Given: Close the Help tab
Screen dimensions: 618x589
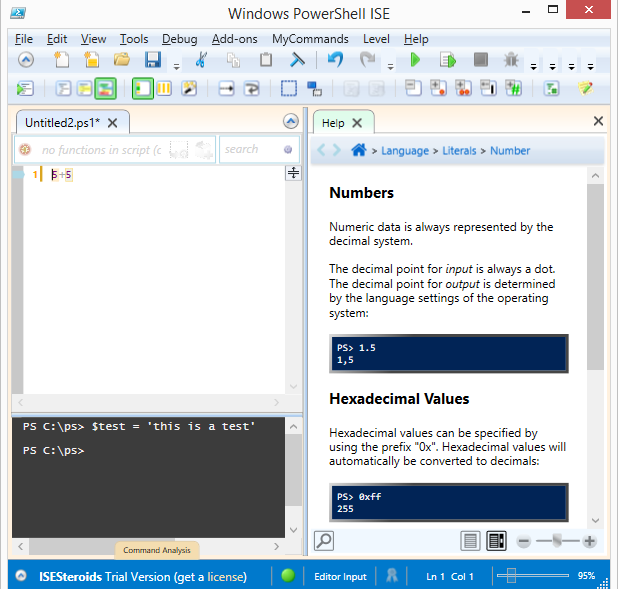Looking at the screenshot, I should [357, 123].
